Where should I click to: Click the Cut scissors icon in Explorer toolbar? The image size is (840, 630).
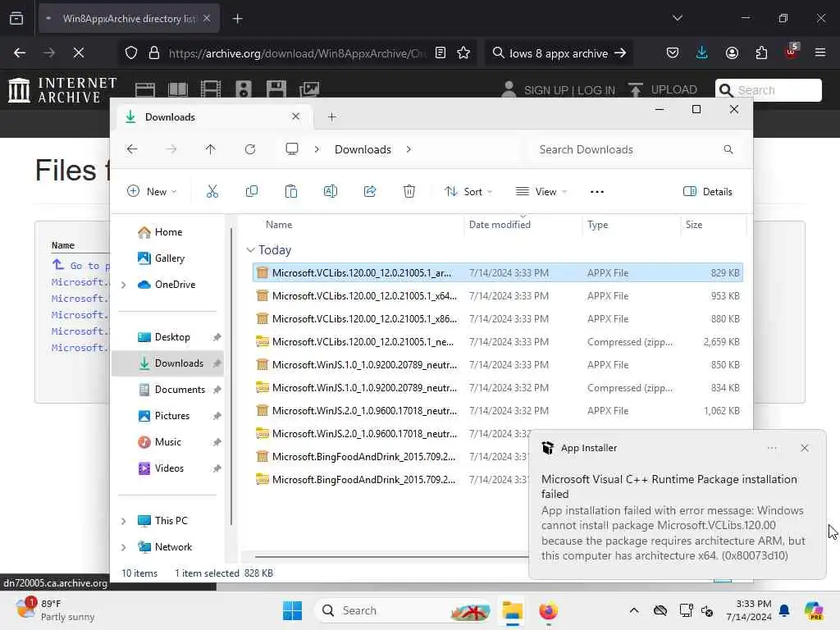[212, 191]
